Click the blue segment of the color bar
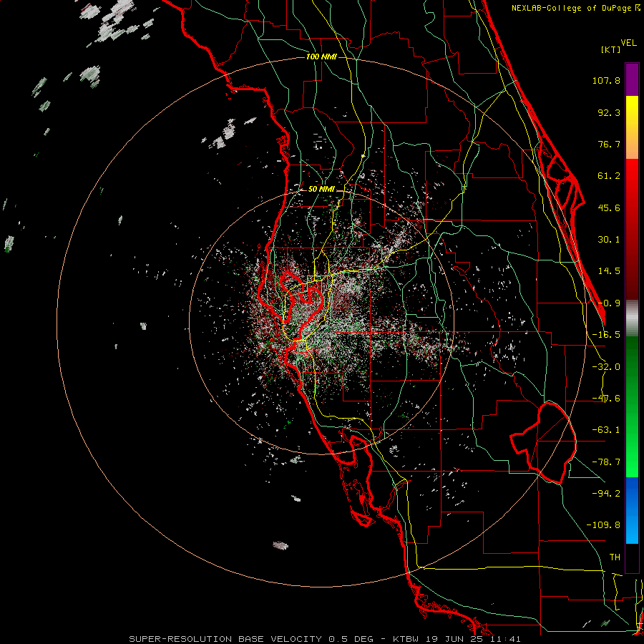 tap(632, 510)
